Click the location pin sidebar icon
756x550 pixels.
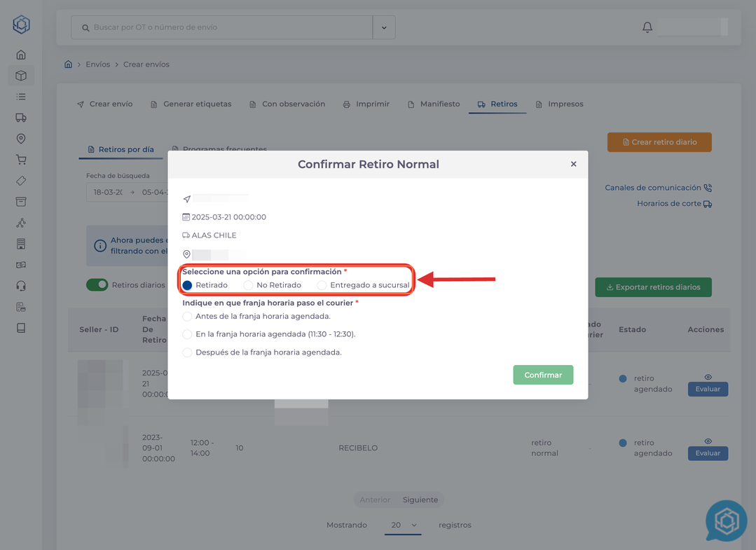pyautogui.click(x=21, y=139)
